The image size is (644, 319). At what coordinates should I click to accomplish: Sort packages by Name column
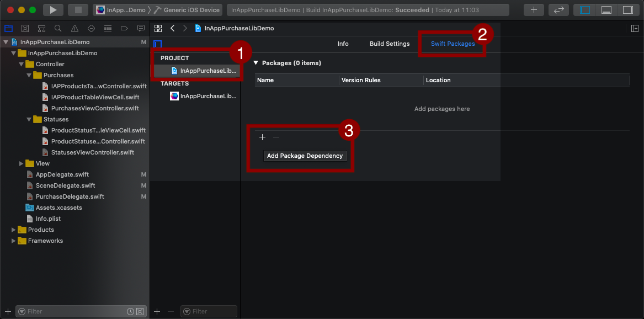point(297,81)
